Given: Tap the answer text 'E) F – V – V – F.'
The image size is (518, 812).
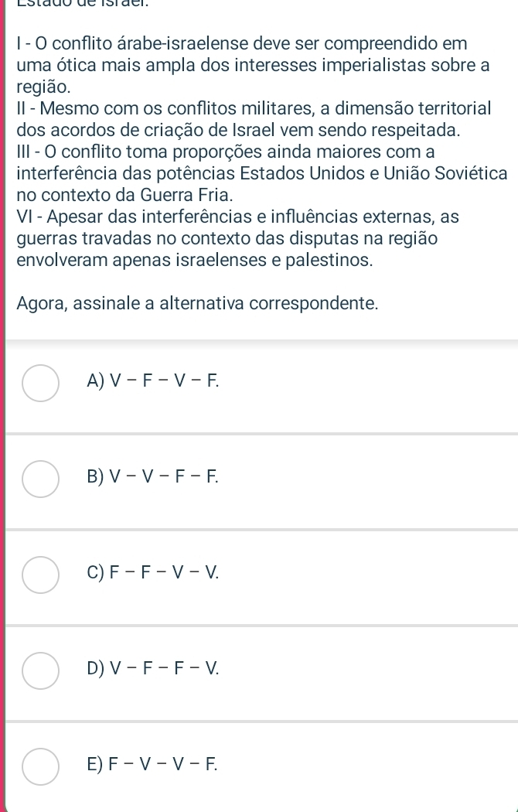Looking at the screenshot, I should coord(151,764).
